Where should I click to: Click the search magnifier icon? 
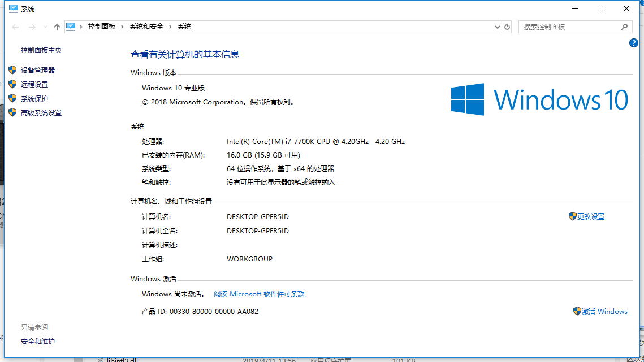point(624,27)
